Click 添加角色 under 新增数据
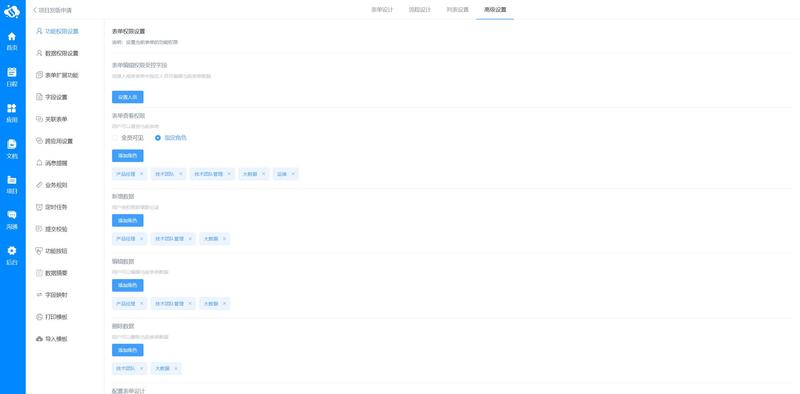800x394 pixels. [128, 220]
